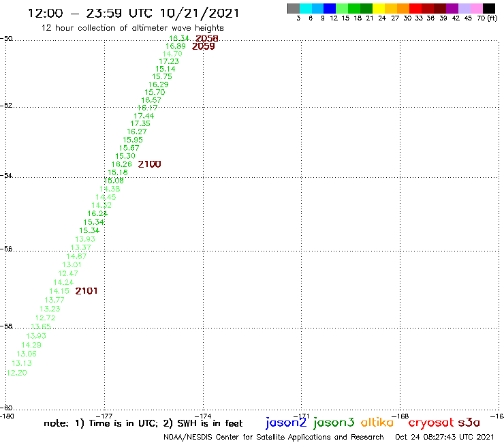Click the 13.65 wave height value

41,326
